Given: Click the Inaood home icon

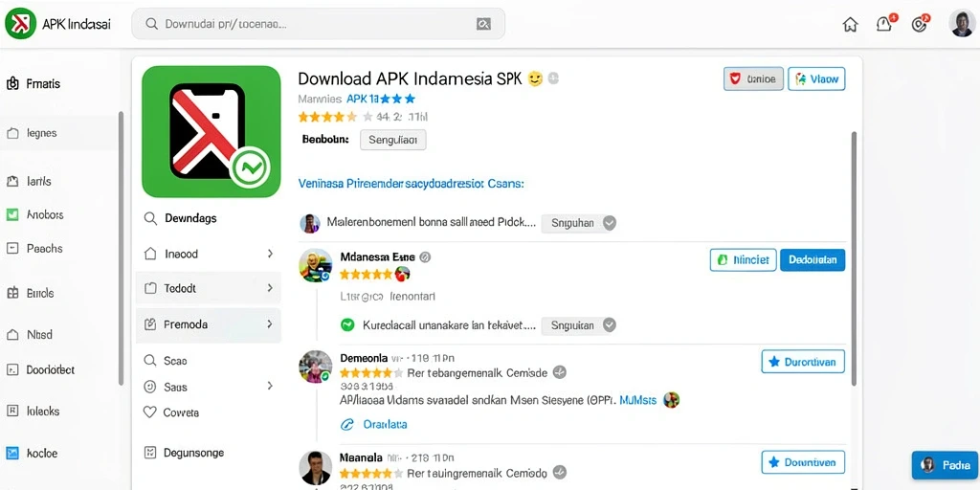Looking at the screenshot, I should (150, 254).
